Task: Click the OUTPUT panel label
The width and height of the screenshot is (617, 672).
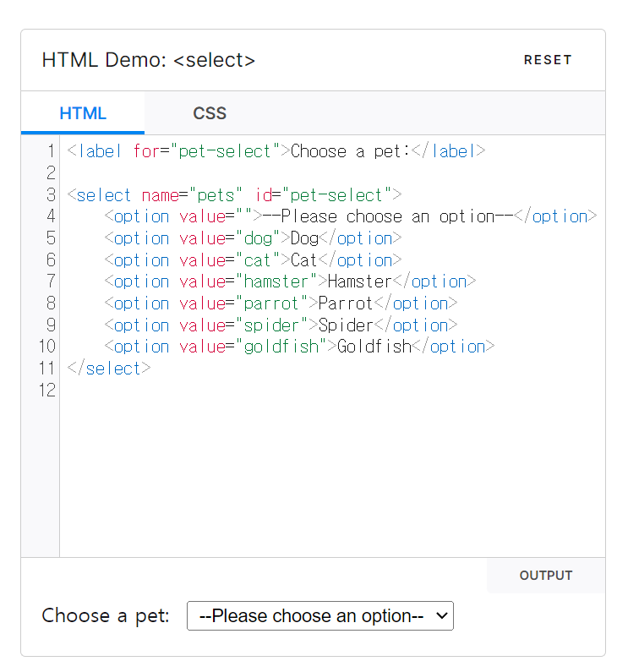Action: click(x=546, y=576)
